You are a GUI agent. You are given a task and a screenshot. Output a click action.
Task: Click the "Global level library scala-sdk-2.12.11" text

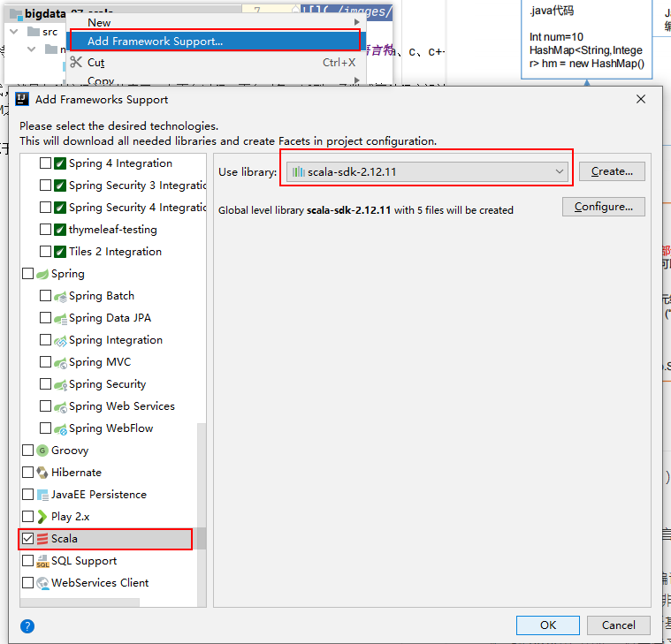[304, 210]
